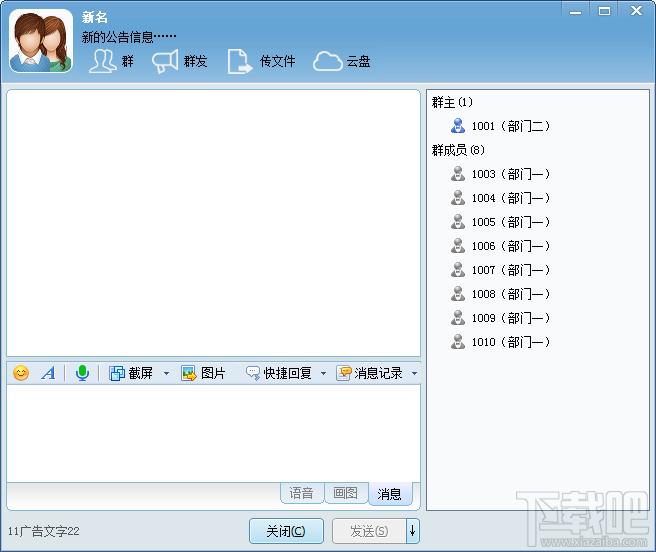Open the font style A tool
Screen dimensions: 656x552
click(49, 372)
